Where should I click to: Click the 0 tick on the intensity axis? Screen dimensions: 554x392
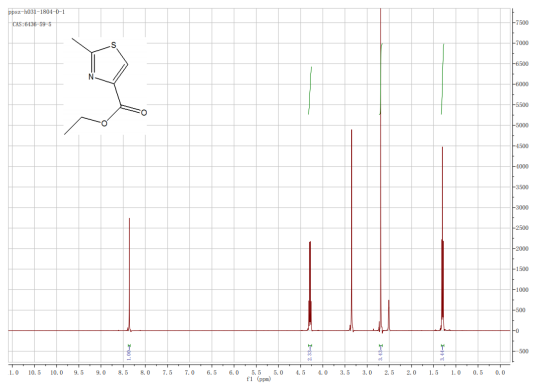(518, 331)
